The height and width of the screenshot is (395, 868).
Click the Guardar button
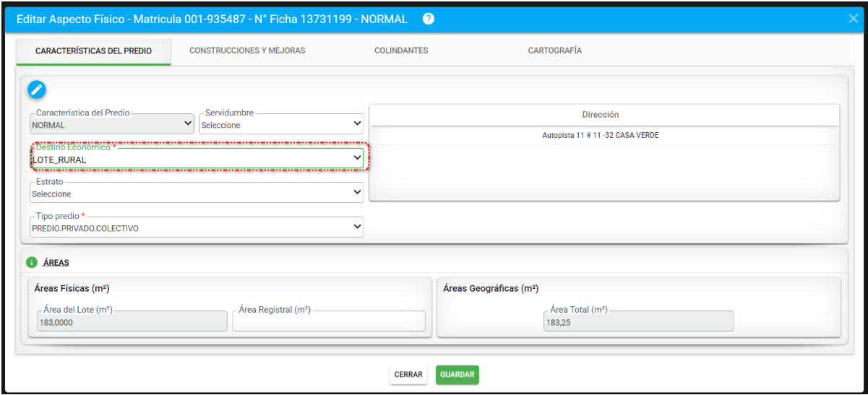(x=457, y=375)
